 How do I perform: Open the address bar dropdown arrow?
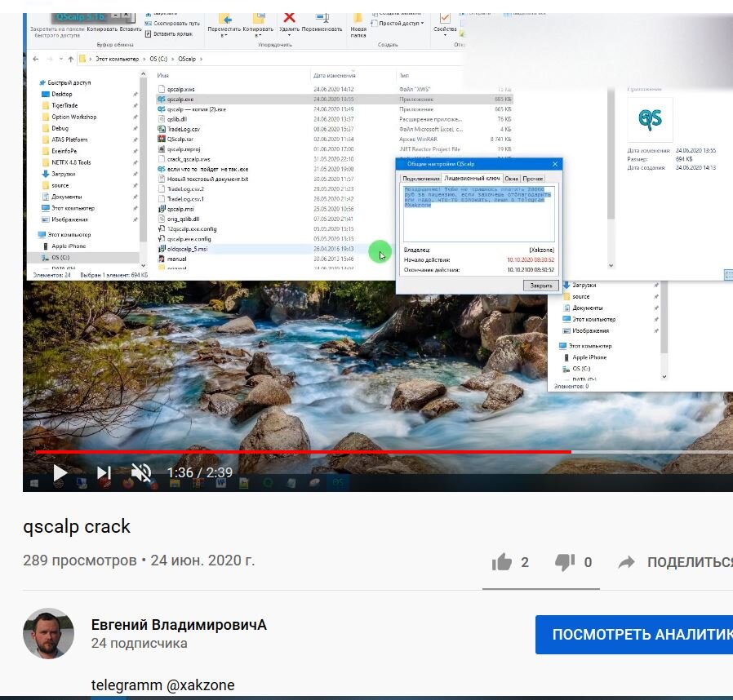pyautogui.click(x=59, y=60)
